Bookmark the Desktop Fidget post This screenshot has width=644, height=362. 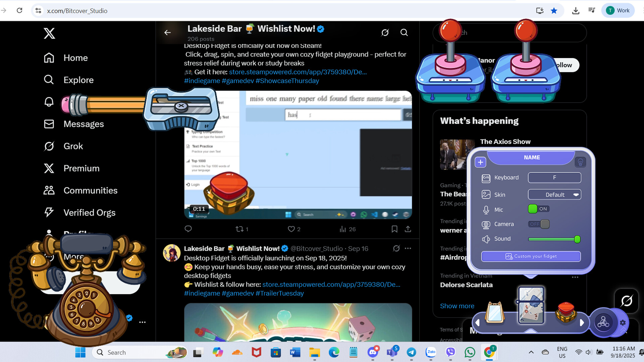click(x=394, y=229)
